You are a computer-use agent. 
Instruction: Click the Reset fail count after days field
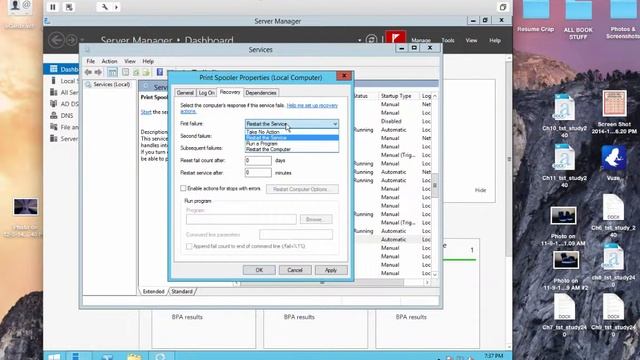click(258, 160)
